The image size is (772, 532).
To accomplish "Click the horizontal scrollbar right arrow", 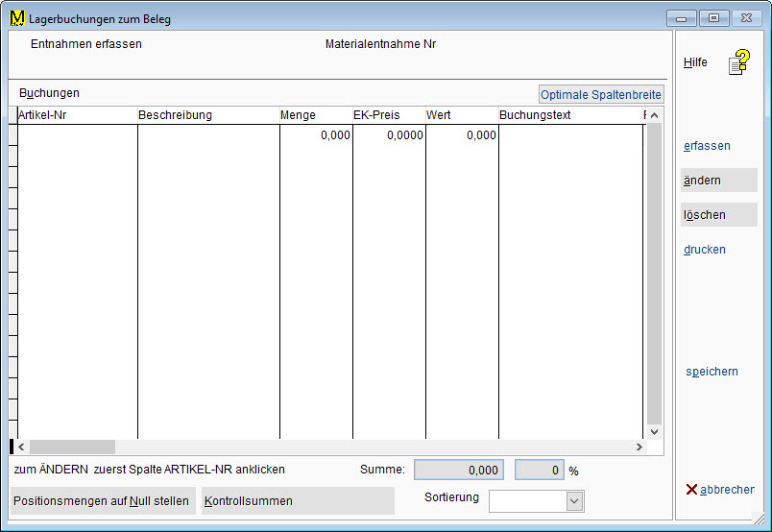I will 639,447.
